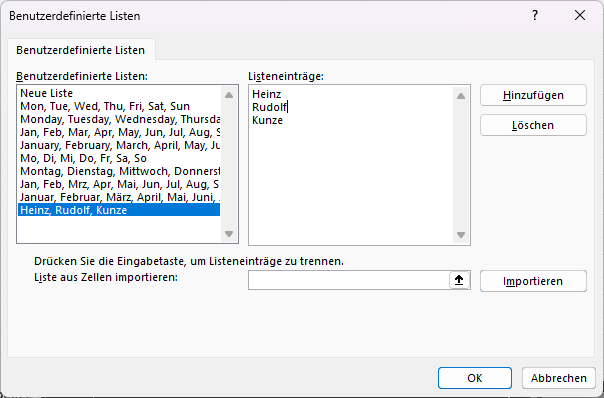The width and height of the screenshot is (604, 398).
Task: Select the 'Jan, Feb, Mar, Apr, May' list
Action: tap(119, 132)
